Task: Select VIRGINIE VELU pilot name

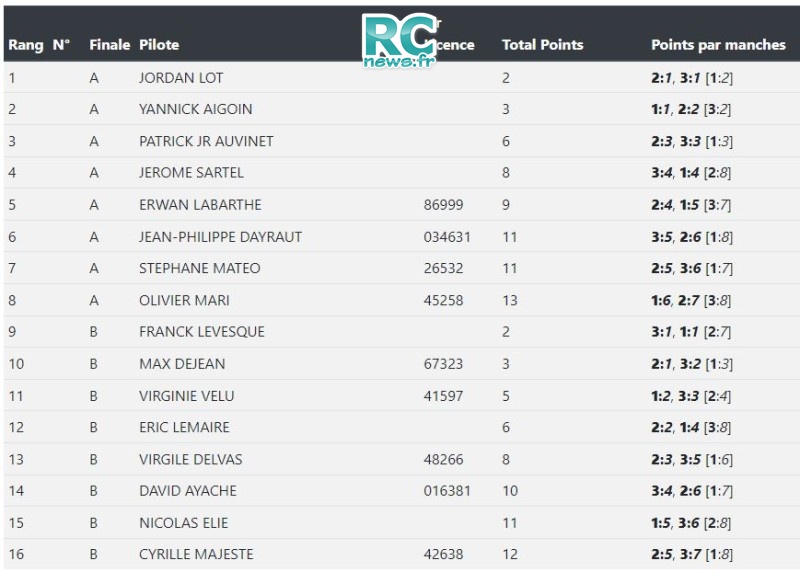Action: click(x=187, y=396)
